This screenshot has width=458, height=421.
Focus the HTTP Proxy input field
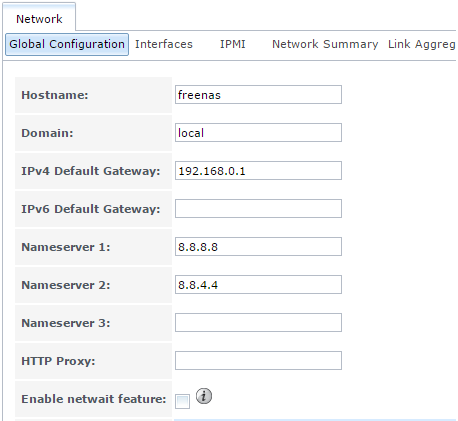(258, 361)
